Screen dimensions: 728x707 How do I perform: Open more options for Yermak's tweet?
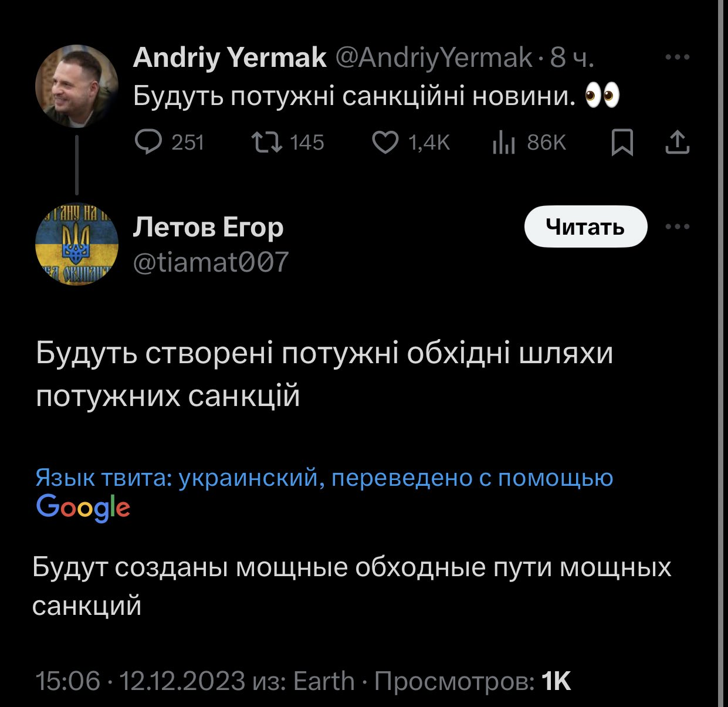[x=677, y=57]
